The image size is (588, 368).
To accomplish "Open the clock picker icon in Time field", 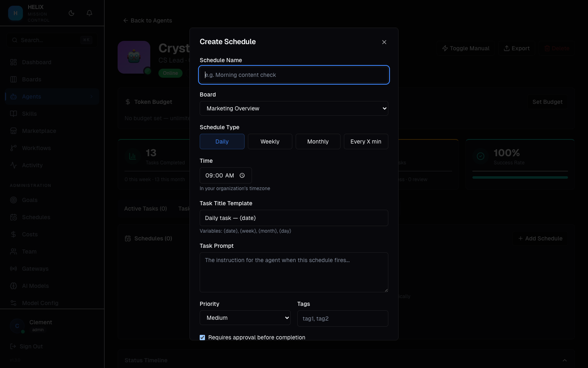I will click(x=242, y=175).
